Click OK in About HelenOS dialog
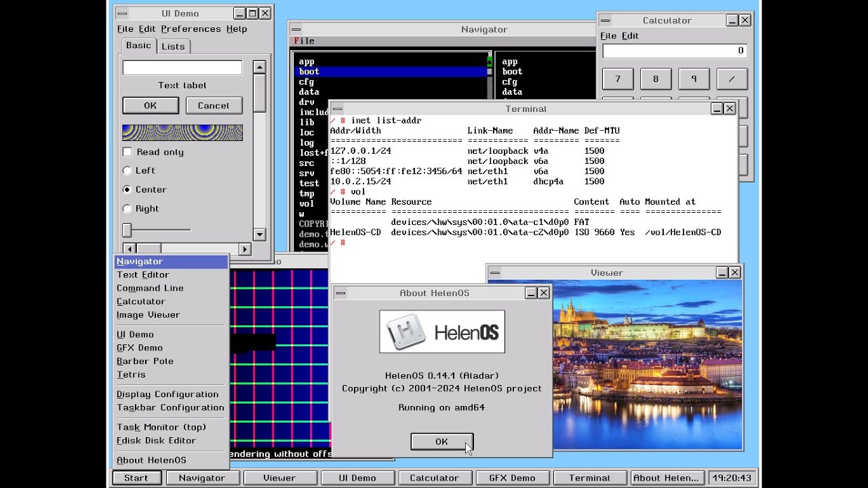Screen dimensions: 868x488 441,441
